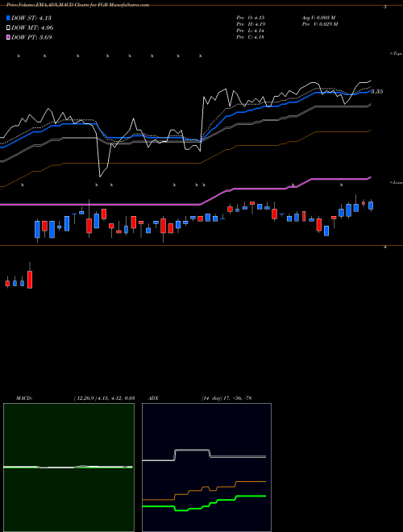Click the 3.35 price label on blue line
Viewport: 403px width, 532px height.
pos(377,92)
